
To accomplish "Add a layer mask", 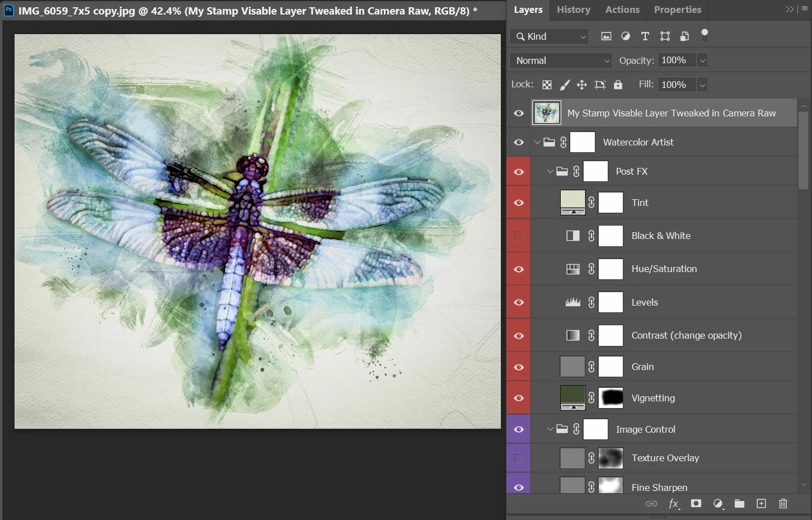I will pyautogui.click(x=696, y=504).
